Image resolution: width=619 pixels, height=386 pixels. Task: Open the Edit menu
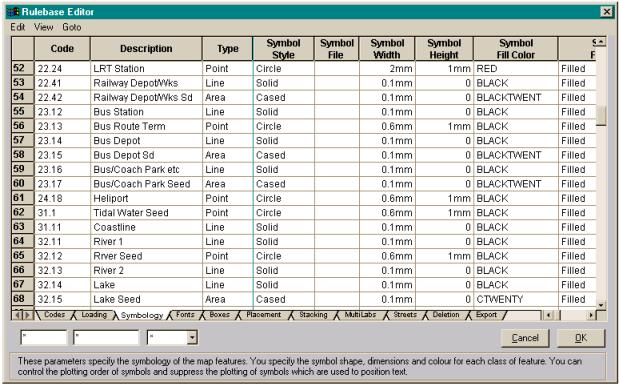18,27
